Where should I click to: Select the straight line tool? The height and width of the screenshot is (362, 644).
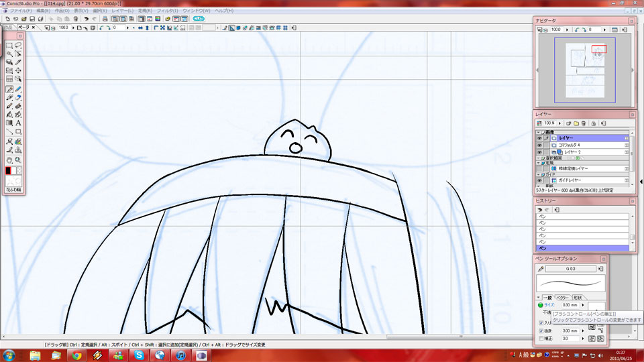click(9, 132)
